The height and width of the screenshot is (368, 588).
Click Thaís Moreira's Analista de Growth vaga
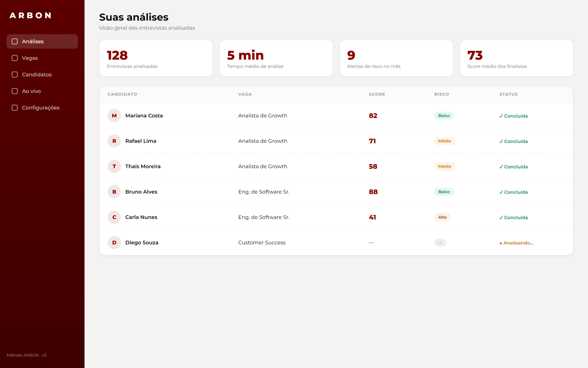pyautogui.click(x=263, y=167)
